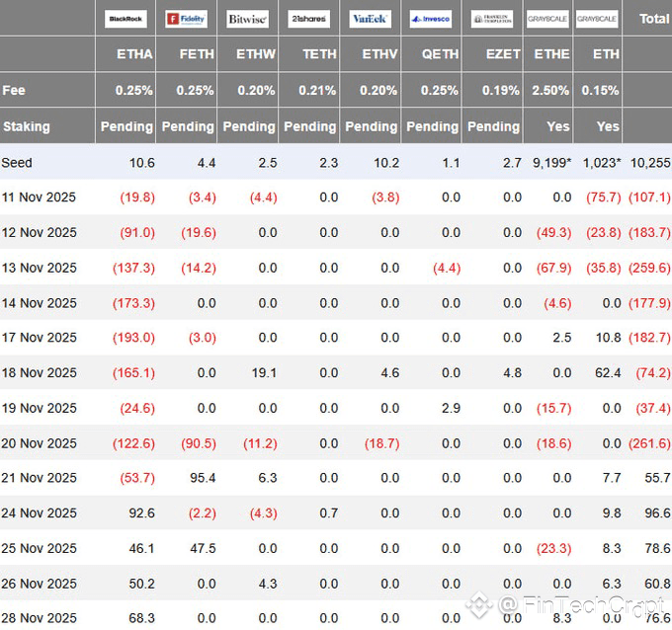672x630 pixels.
Task: Select the ETHA ticker header
Action: point(134,54)
